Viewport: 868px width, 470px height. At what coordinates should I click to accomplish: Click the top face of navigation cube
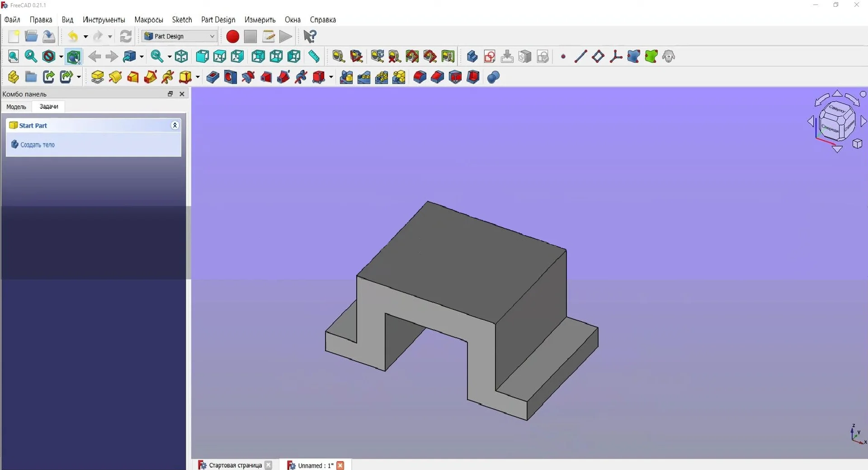pos(837,109)
